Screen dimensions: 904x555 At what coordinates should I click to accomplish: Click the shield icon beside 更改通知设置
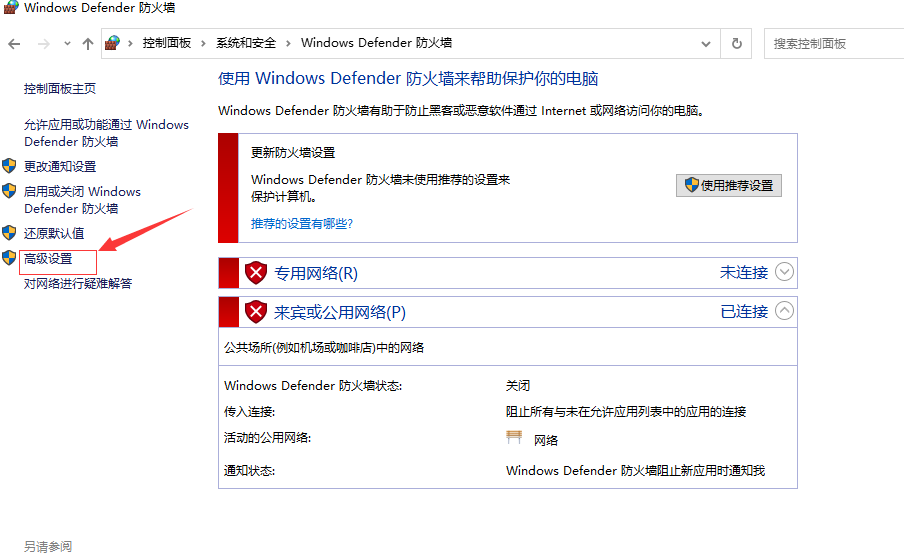pyautogui.click(x=9, y=166)
